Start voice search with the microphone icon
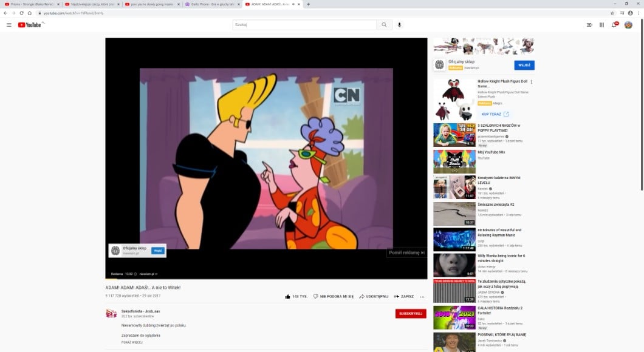 (x=399, y=25)
